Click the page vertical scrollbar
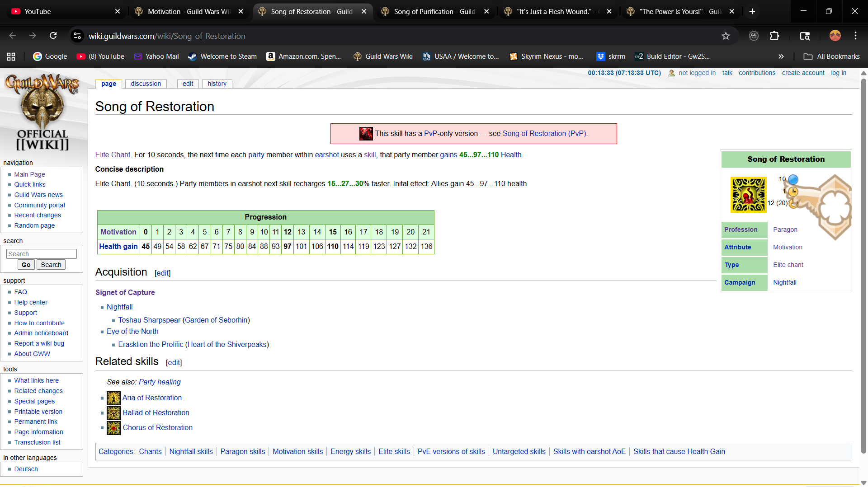Screen dimensions: 868x487 click(863, 267)
